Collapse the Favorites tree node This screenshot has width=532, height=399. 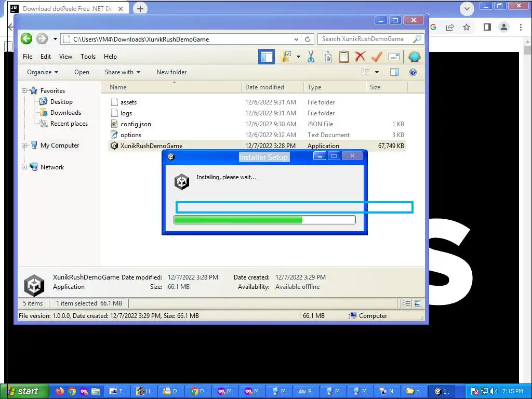click(x=24, y=90)
